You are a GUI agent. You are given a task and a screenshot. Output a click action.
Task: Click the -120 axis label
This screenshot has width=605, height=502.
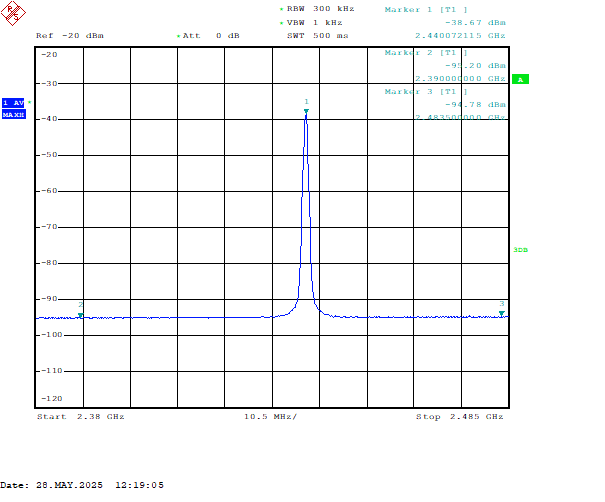click(52, 399)
